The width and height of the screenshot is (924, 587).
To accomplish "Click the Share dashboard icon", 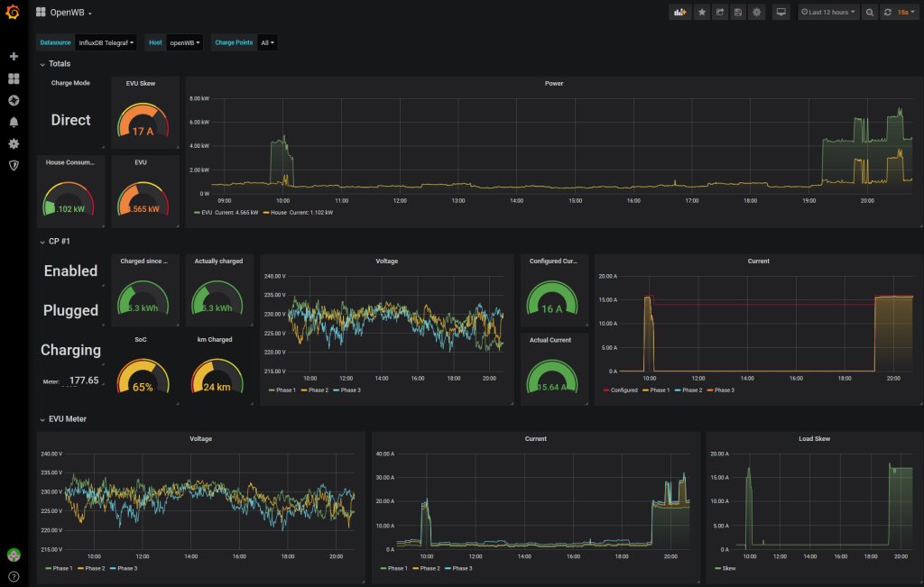I will tap(720, 12).
